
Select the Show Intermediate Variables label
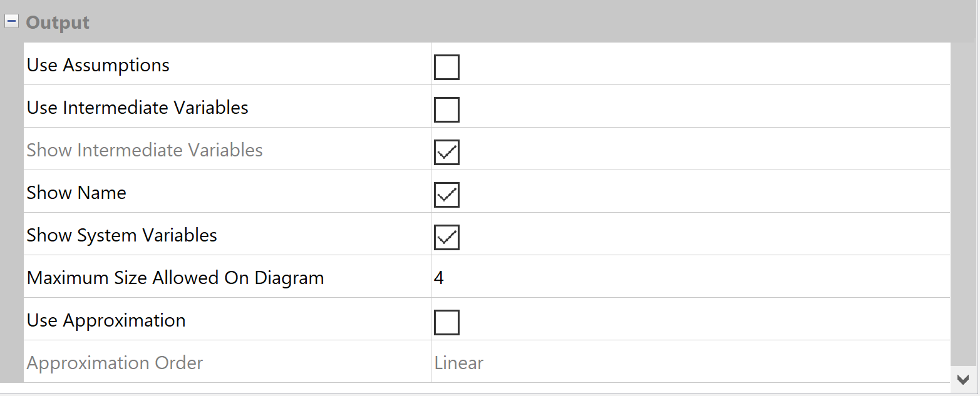pos(145,150)
